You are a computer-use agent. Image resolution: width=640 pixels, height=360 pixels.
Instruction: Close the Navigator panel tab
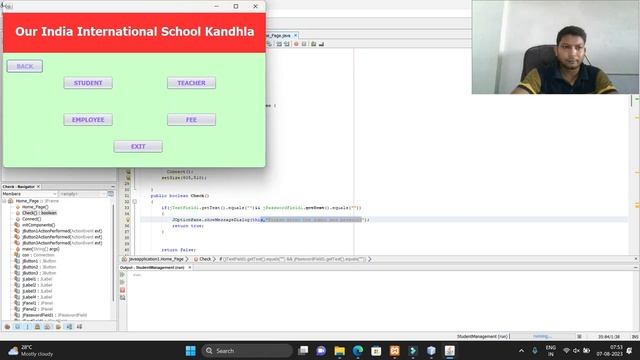(x=38, y=187)
